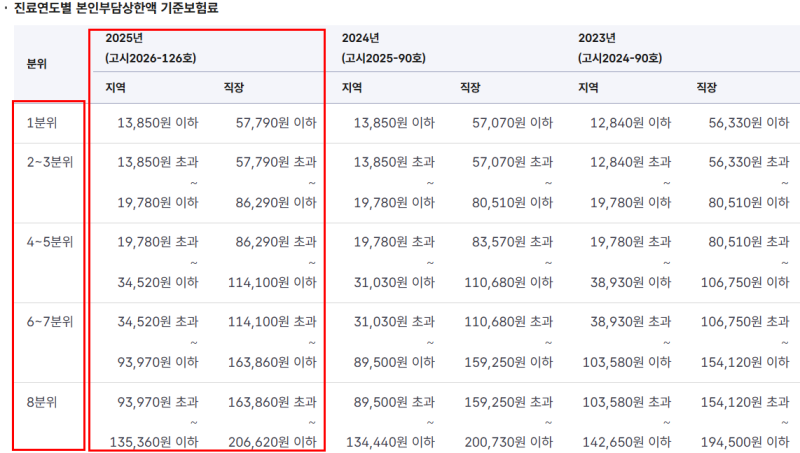The height and width of the screenshot is (453, 800).
Task: Select the '직장' subheader under 2023년
Action: click(707, 88)
